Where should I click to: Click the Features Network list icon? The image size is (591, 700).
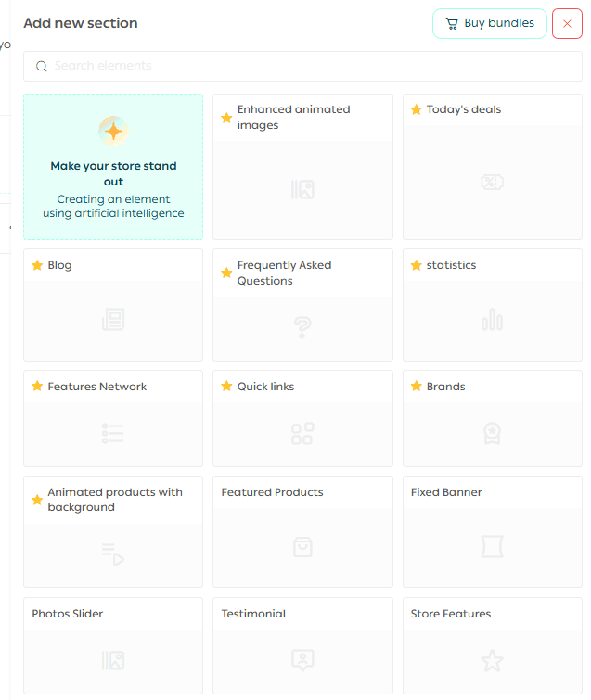coord(113,433)
